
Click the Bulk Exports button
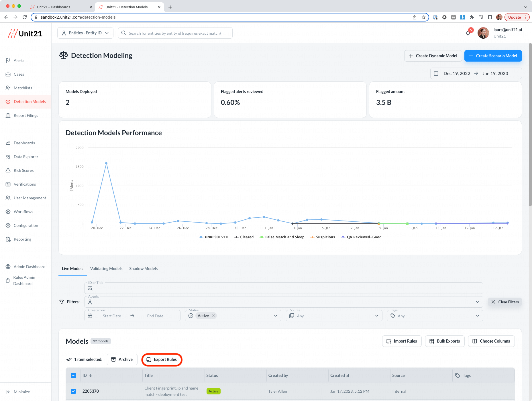coord(445,341)
